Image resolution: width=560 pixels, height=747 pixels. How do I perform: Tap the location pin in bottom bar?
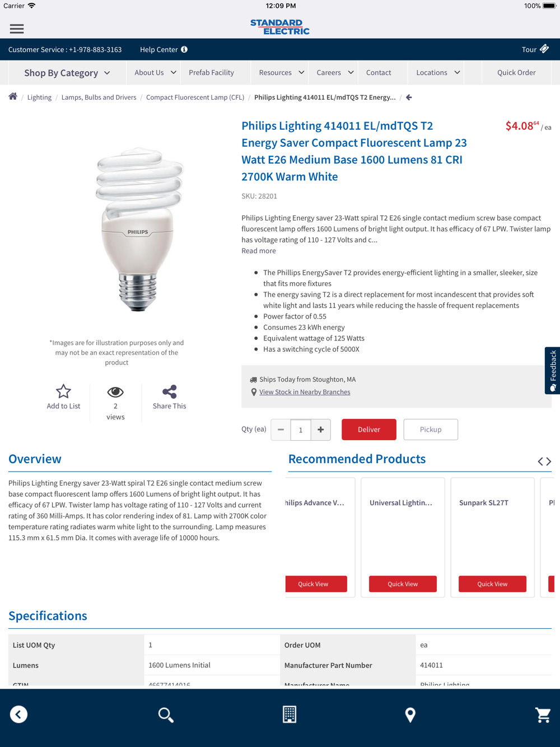tap(410, 715)
